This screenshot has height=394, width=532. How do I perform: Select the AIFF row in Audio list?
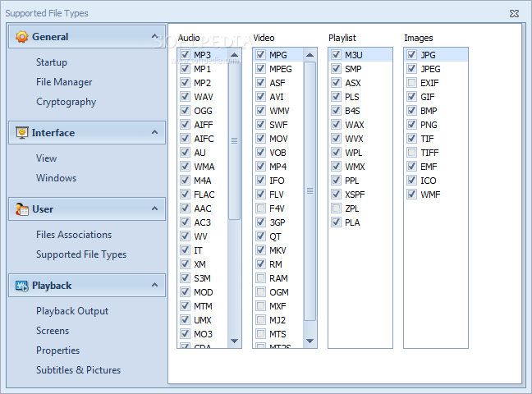pyautogui.click(x=203, y=125)
